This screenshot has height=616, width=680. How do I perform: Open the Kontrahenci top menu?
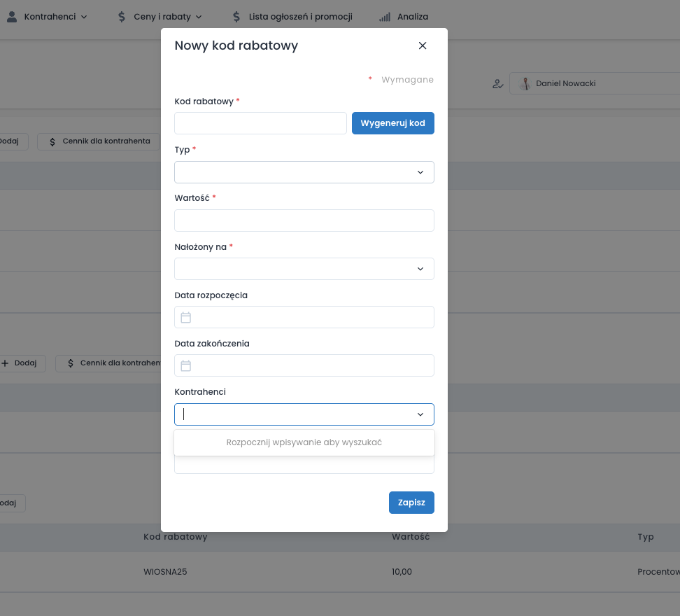(49, 16)
